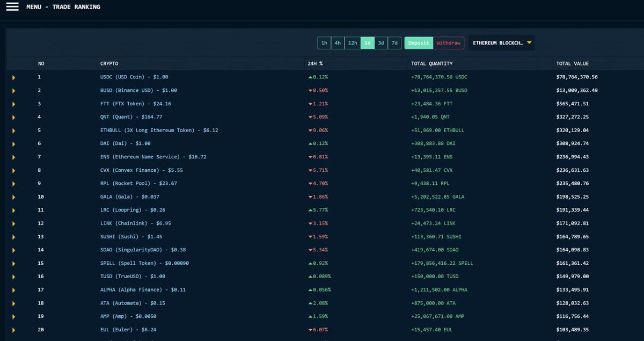Viewport: 644px width, 341px height.
Task: Sort by CRYPTO column header
Action: point(109,63)
